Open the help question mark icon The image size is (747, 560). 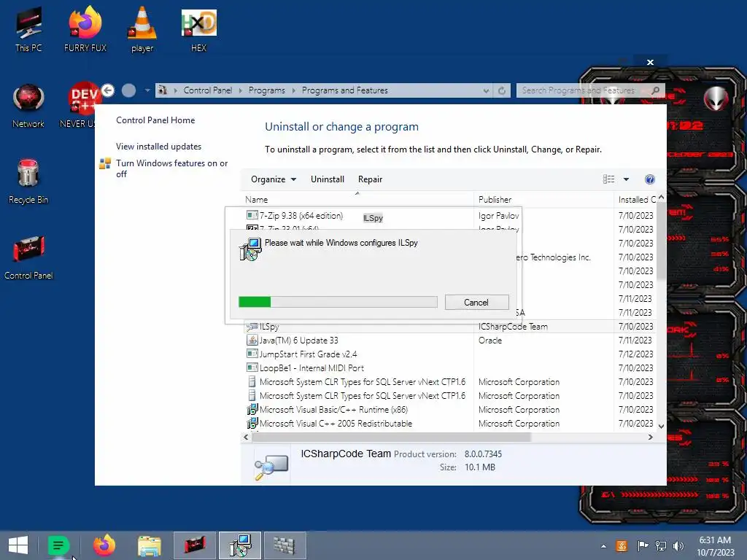tap(649, 179)
